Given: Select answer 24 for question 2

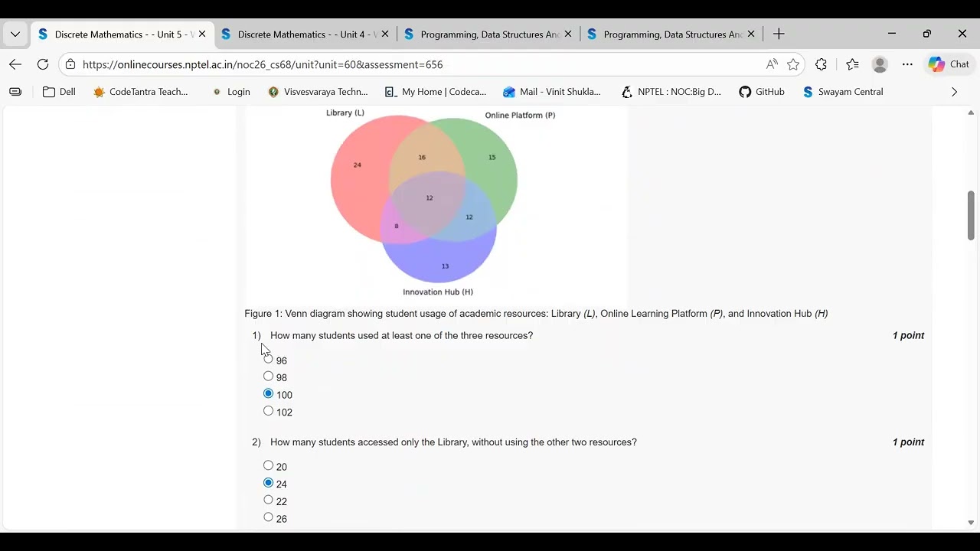Looking at the screenshot, I should (268, 483).
